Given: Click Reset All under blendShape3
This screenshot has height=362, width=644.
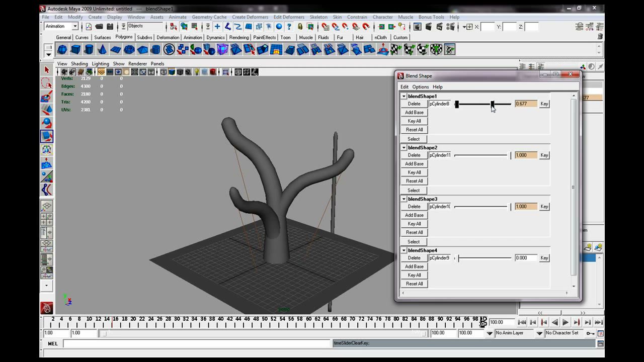Looking at the screenshot, I should [x=414, y=232].
